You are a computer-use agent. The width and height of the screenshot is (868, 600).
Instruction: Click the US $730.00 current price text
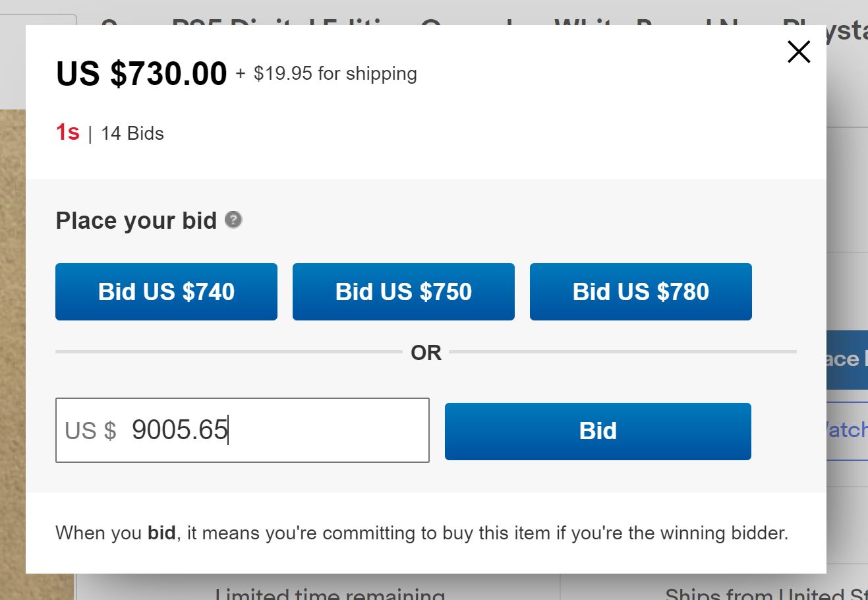[x=140, y=73]
